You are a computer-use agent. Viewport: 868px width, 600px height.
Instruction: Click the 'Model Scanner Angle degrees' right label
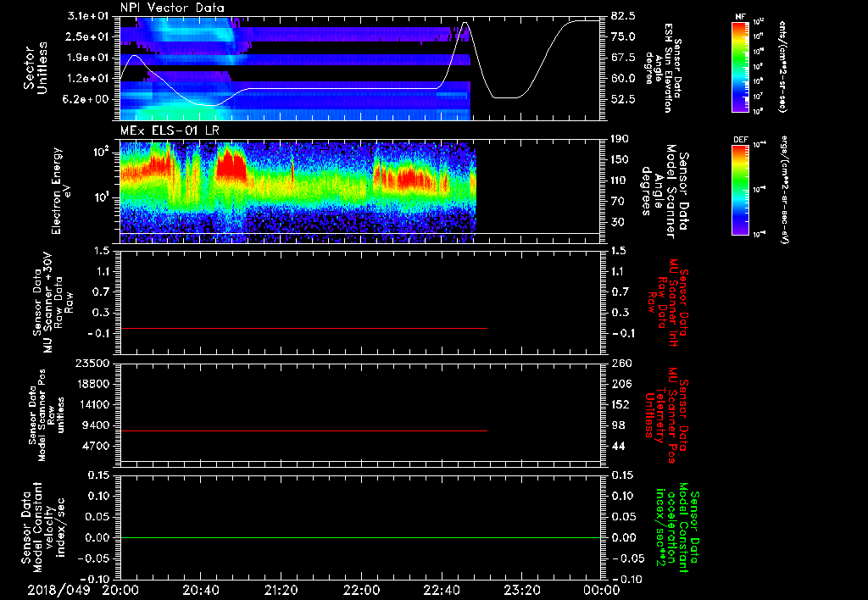pos(665,191)
